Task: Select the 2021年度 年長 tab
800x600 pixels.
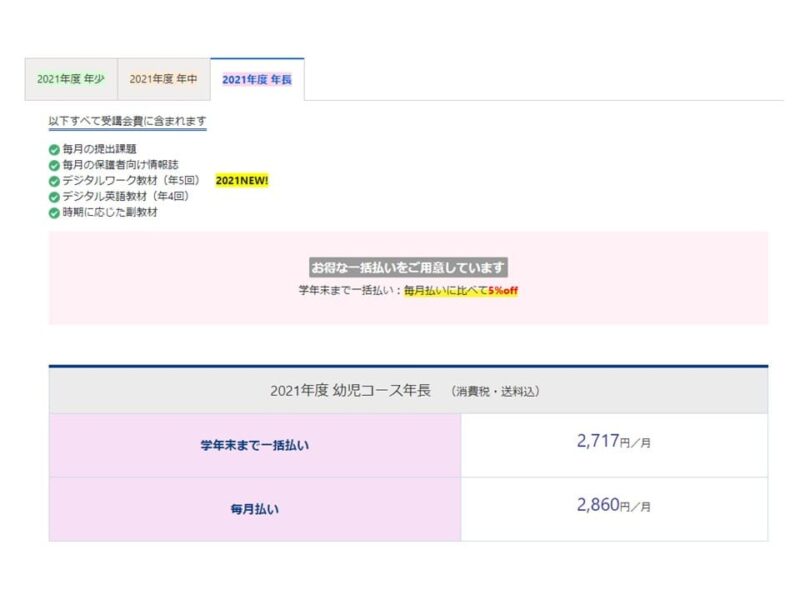Action: click(257, 80)
